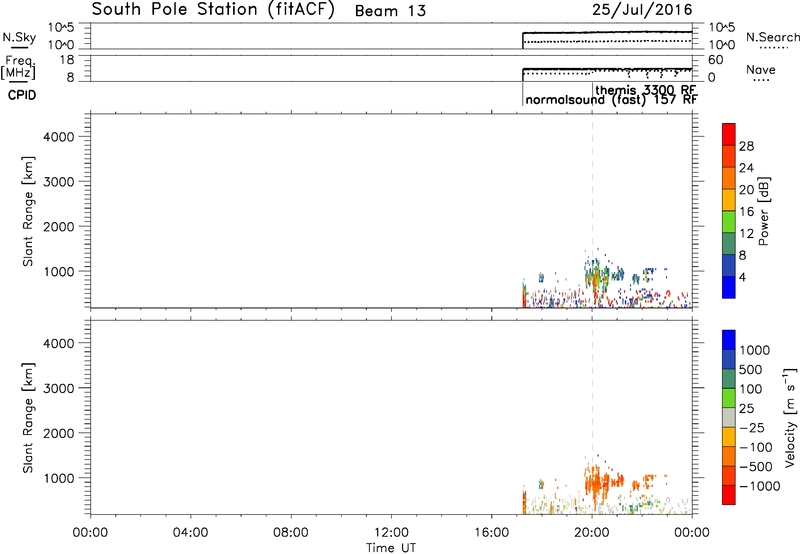Screen dimensions: 800x554
Task: Click the orange echo cluster in Velocity panel
Action: pos(598,482)
